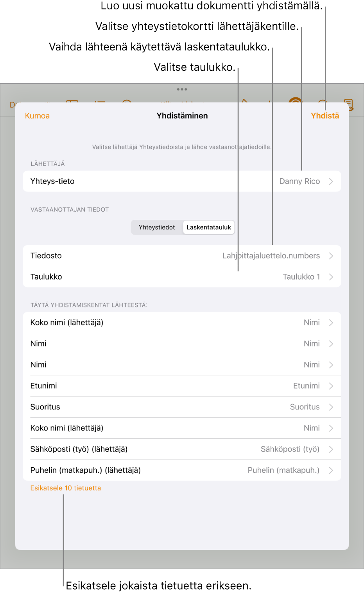This screenshot has width=364, height=594.
Task: Tap Kumoa to cancel merging
Action: click(x=37, y=116)
